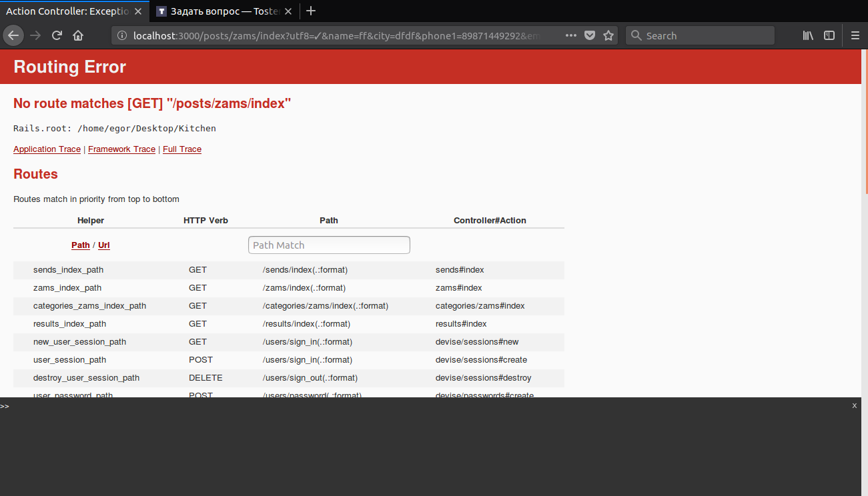
Task: Click the categories/zams#index controller action
Action: (x=480, y=306)
